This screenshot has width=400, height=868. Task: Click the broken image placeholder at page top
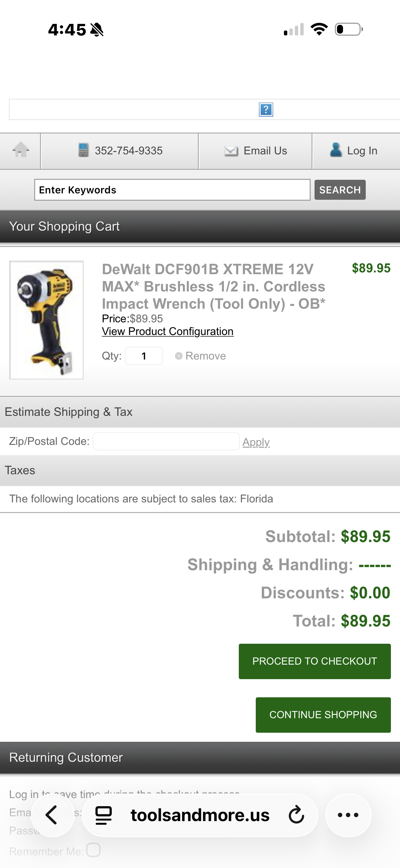[266, 109]
